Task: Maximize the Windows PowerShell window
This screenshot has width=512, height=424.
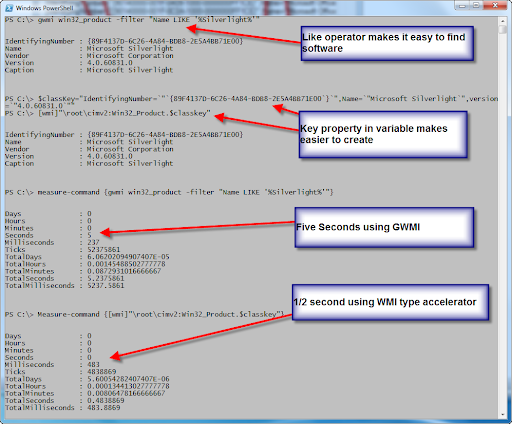Action: coord(476,5)
